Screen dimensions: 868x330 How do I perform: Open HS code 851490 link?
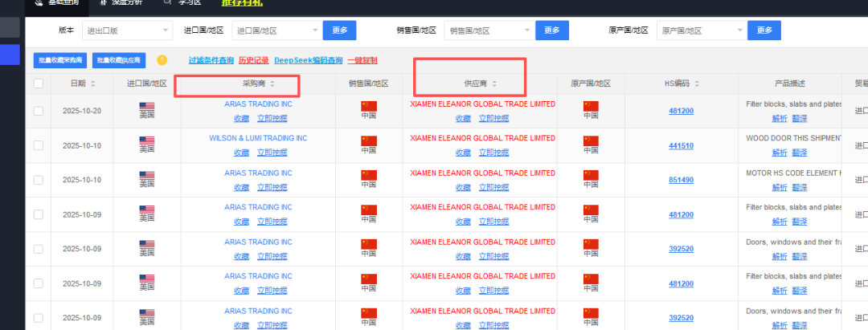pyautogui.click(x=681, y=180)
